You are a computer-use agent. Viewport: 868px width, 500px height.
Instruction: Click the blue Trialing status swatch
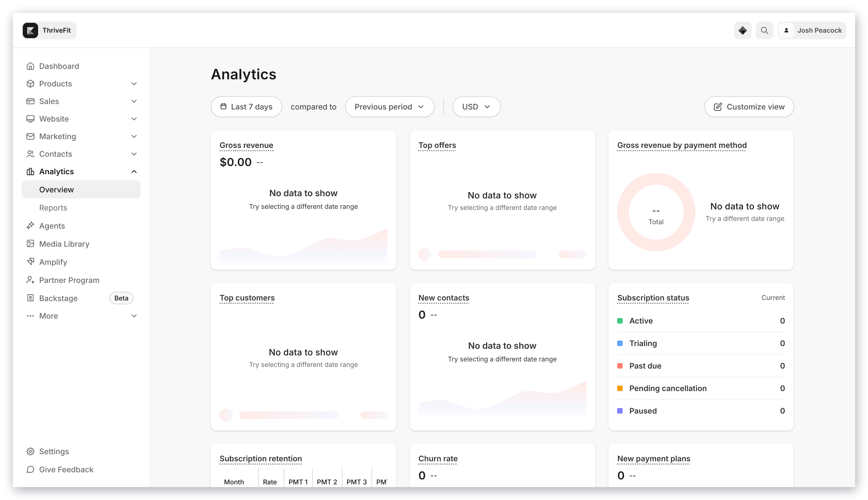620,343
